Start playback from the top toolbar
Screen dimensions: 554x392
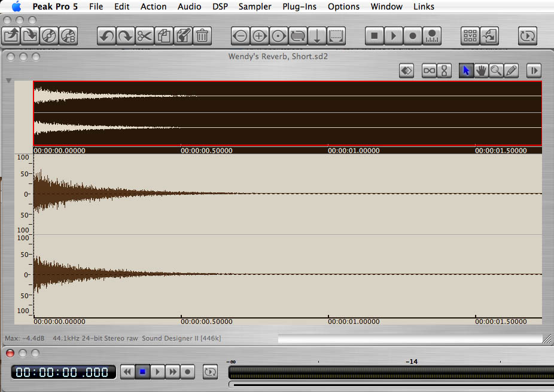coord(393,36)
